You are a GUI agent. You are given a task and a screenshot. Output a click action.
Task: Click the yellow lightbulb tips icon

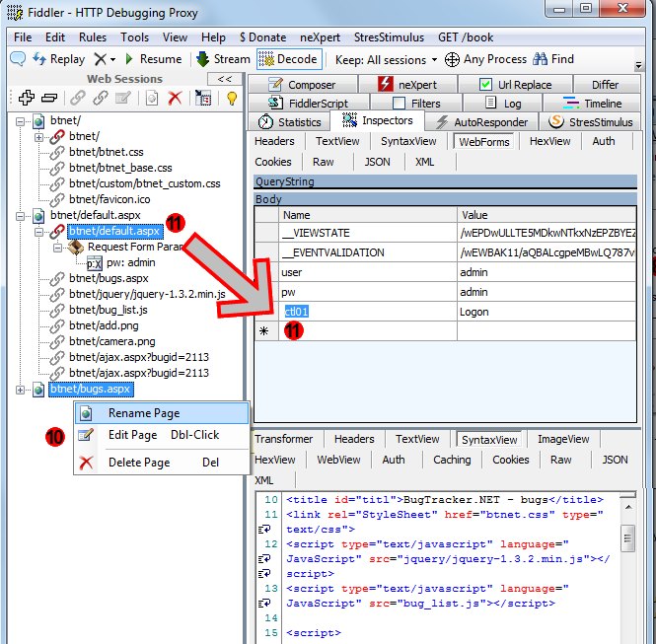pos(232,99)
